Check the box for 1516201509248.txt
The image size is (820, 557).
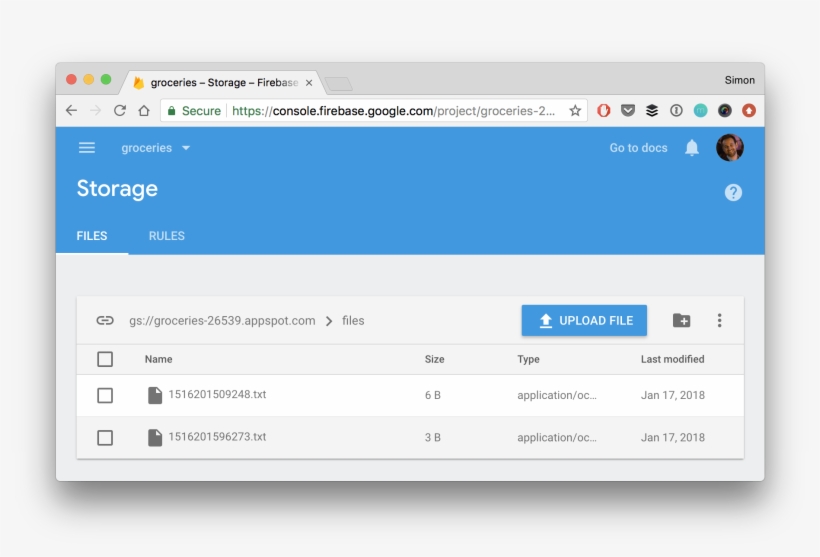click(x=105, y=395)
